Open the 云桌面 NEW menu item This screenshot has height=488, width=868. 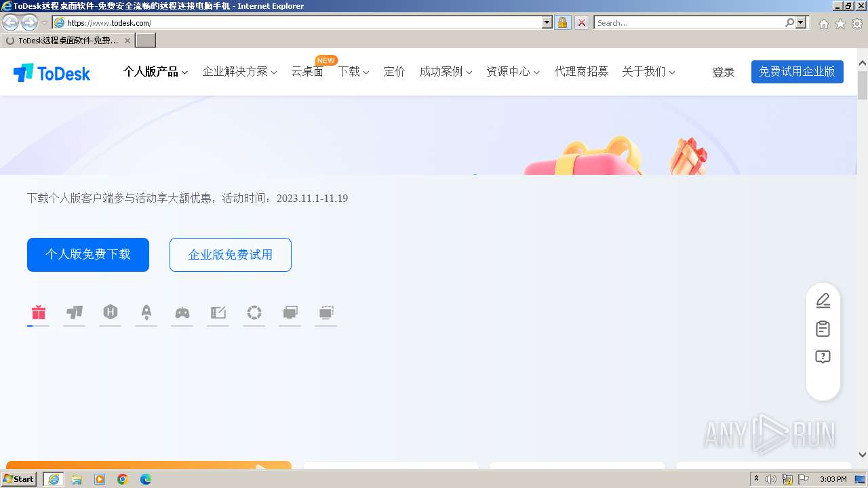click(x=307, y=71)
